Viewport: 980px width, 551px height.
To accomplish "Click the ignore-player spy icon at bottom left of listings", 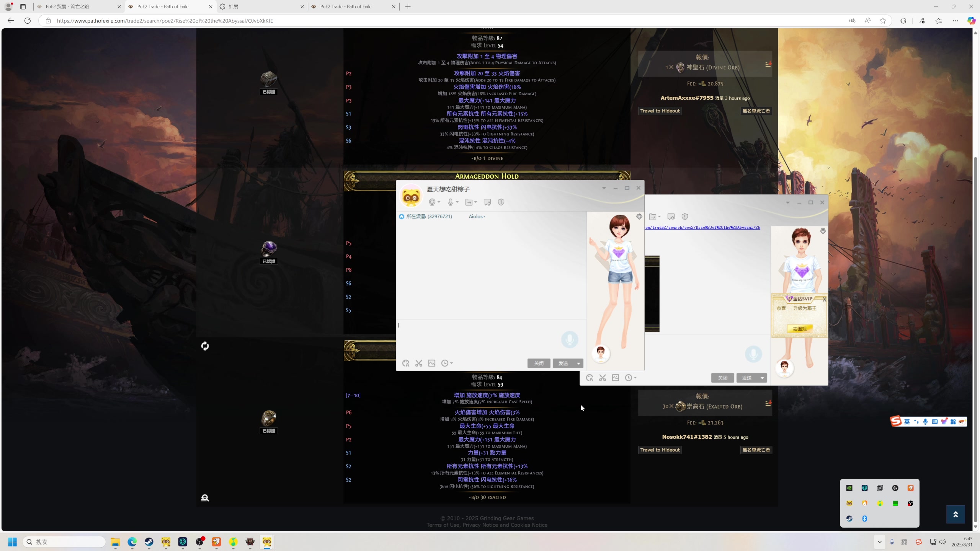I will pyautogui.click(x=205, y=498).
